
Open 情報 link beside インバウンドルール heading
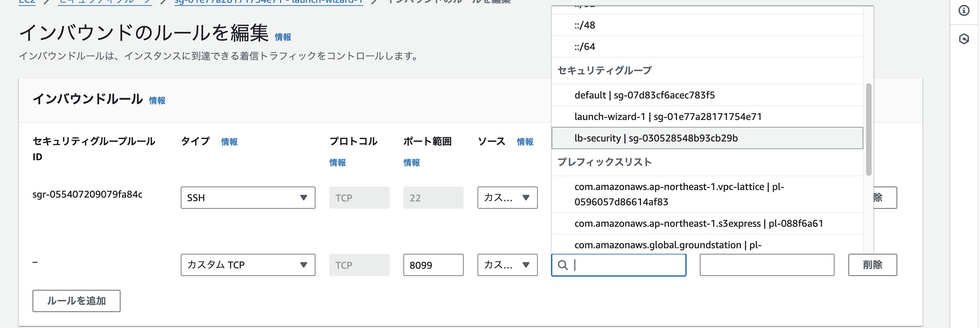tap(157, 101)
